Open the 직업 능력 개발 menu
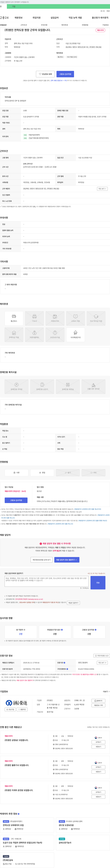Image resolution: width=110 pixels, height=868 pixels. click(x=75, y=18)
